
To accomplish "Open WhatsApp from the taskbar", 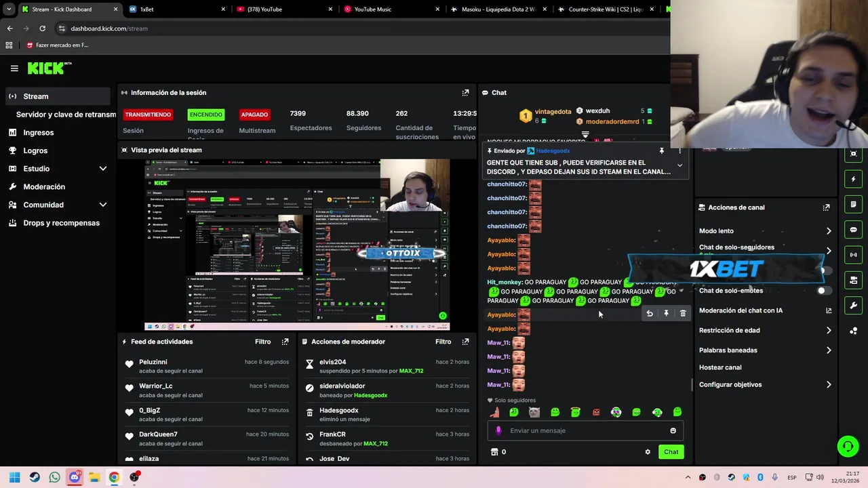I will coord(54,477).
